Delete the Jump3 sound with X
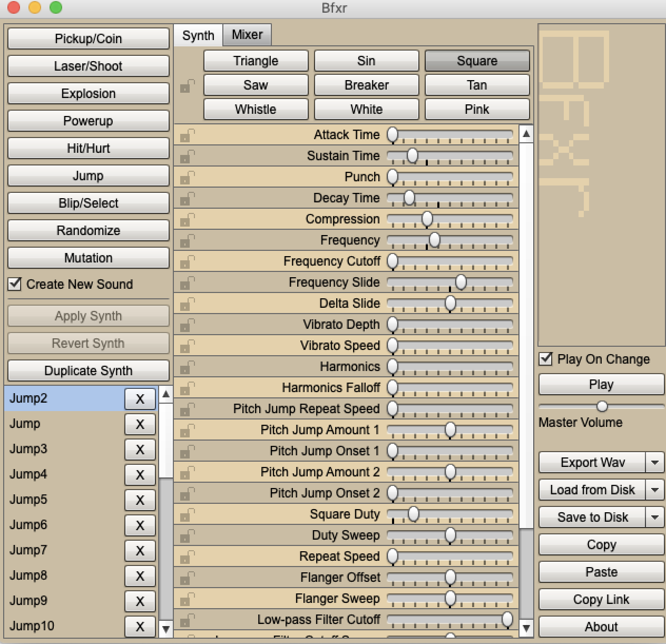The width and height of the screenshot is (666, 644). (x=140, y=450)
